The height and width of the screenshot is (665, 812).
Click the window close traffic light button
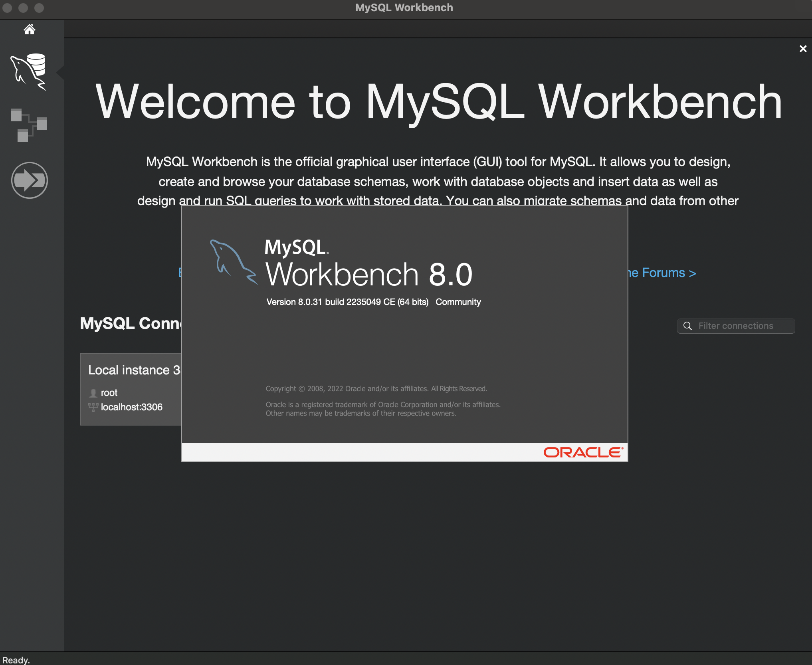pos(8,8)
